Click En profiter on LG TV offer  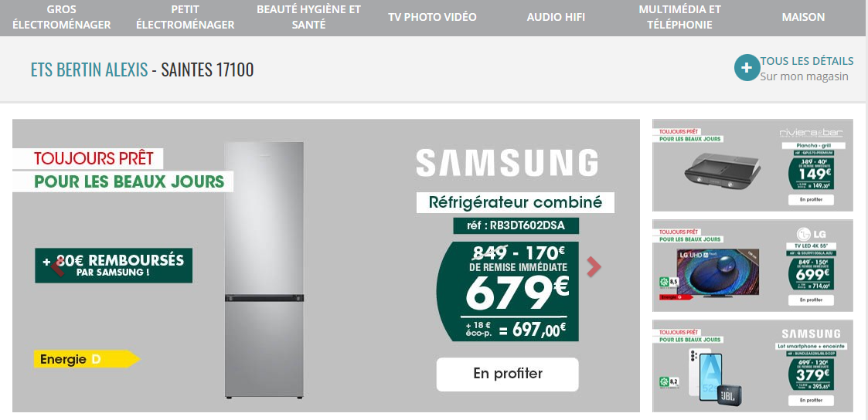click(x=811, y=300)
